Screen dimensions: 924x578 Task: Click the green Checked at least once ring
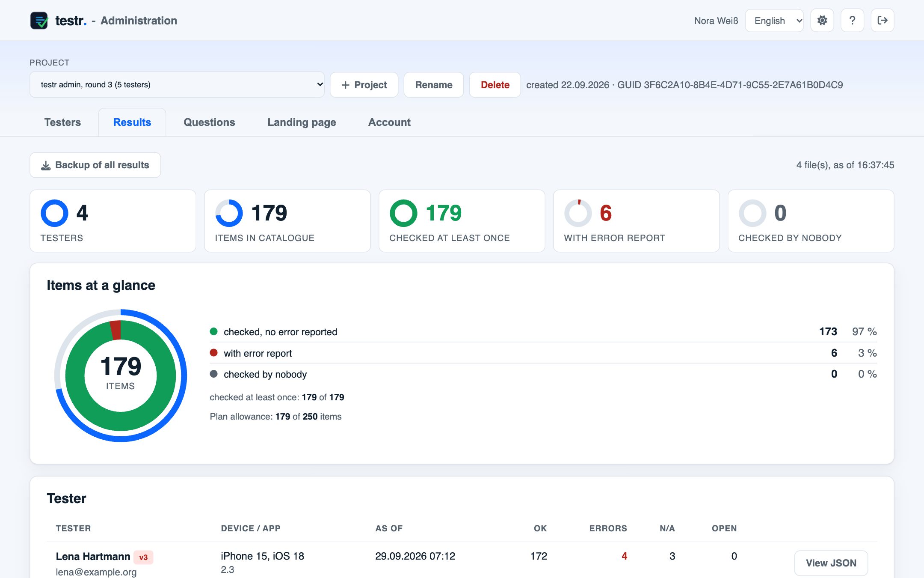[x=403, y=213]
